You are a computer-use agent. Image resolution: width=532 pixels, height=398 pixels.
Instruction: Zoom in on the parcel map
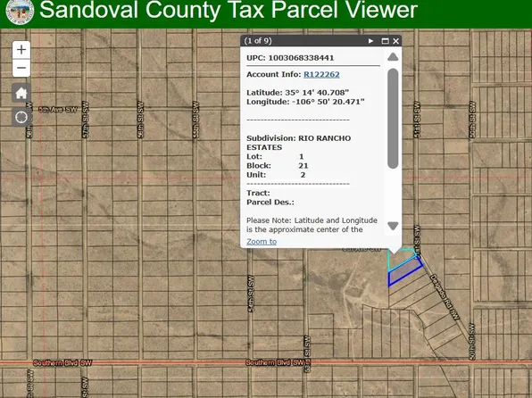pos(21,50)
